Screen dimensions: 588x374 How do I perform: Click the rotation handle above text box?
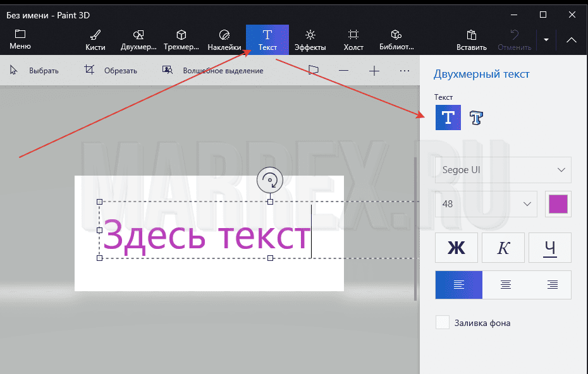click(269, 180)
